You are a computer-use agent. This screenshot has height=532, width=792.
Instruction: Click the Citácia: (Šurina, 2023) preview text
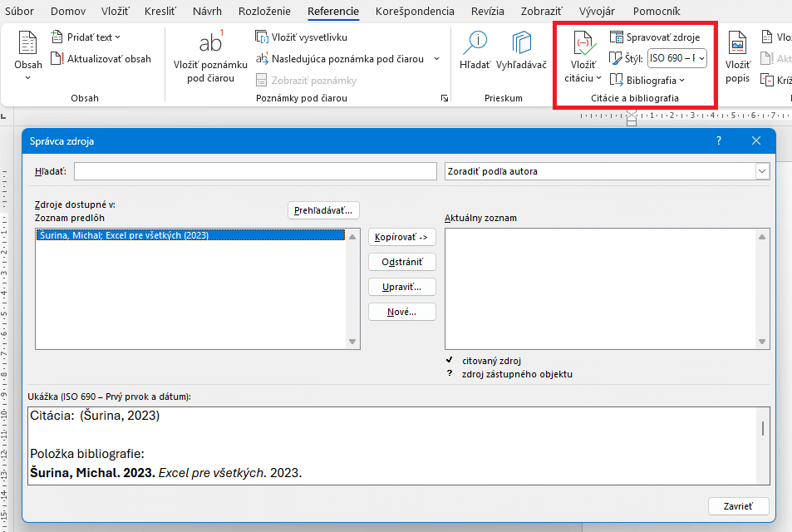(95, 416)
